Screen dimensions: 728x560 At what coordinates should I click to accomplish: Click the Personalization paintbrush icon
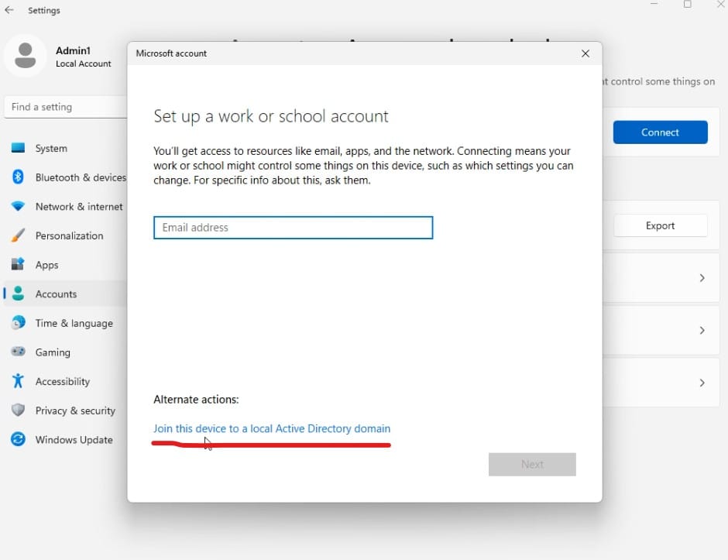click(18, 235)
